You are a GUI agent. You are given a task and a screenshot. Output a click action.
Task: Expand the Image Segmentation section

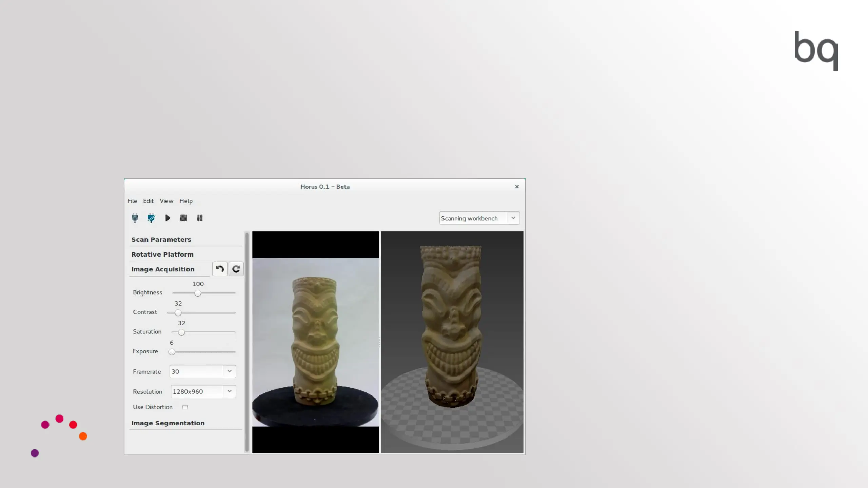(x=168, y=423)
